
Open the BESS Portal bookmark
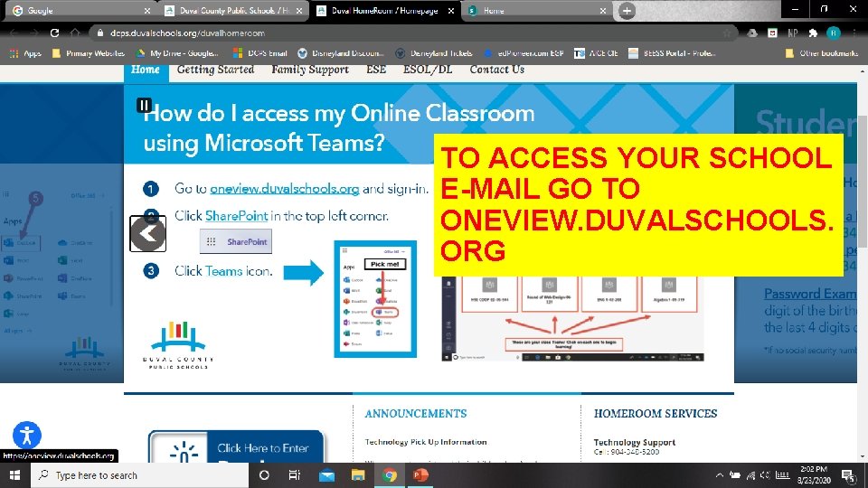672,53
